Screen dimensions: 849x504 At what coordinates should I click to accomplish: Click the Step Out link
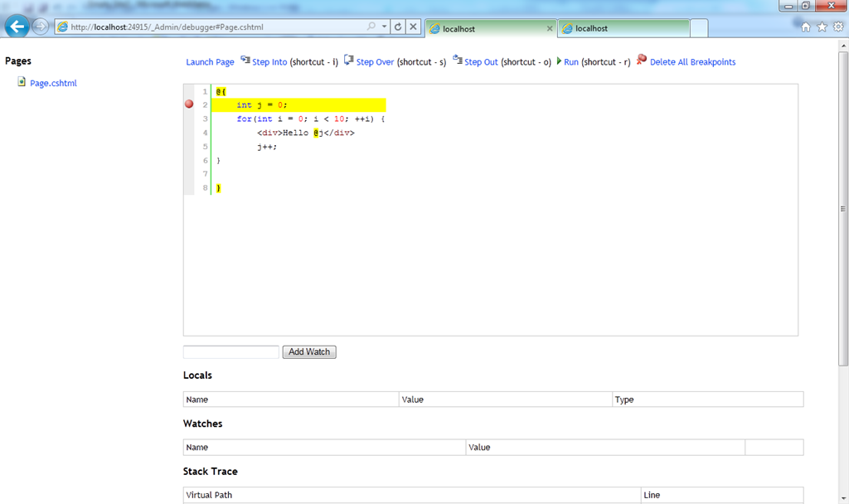click(481, 62)
